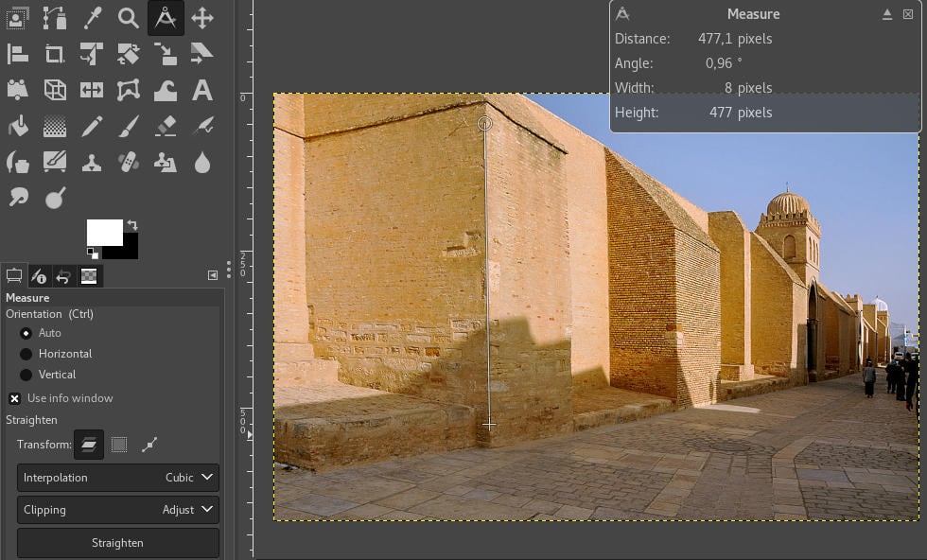Select the Crop tool
927x560 pixels.
point(55,54)
